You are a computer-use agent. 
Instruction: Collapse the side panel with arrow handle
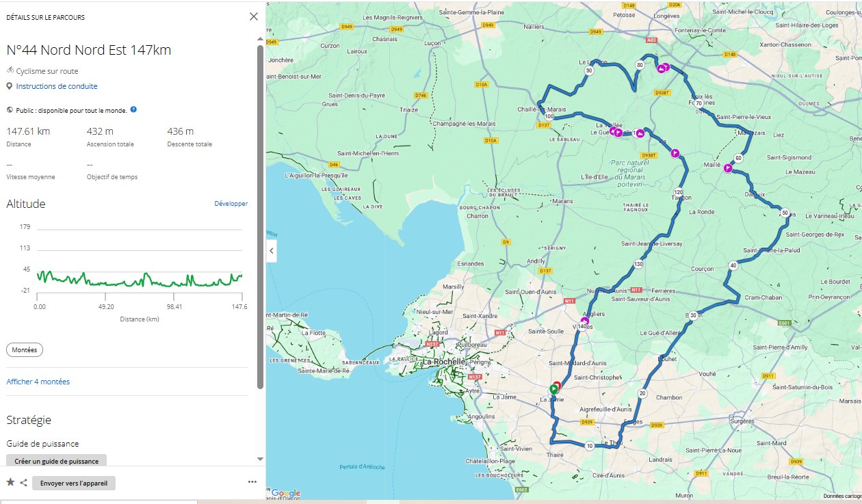coord(272,251)
